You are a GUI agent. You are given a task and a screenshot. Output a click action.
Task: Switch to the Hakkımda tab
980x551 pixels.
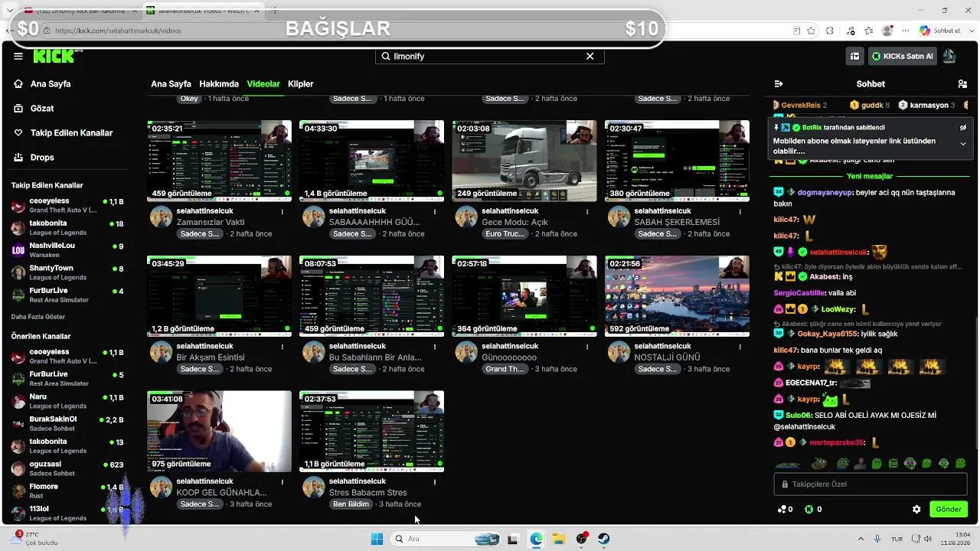[x=219, y=83]
